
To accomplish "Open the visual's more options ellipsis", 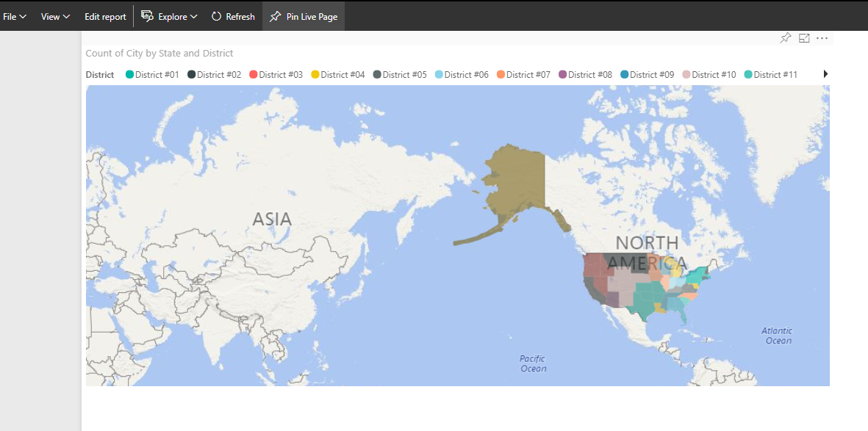I will click(822, 38).
